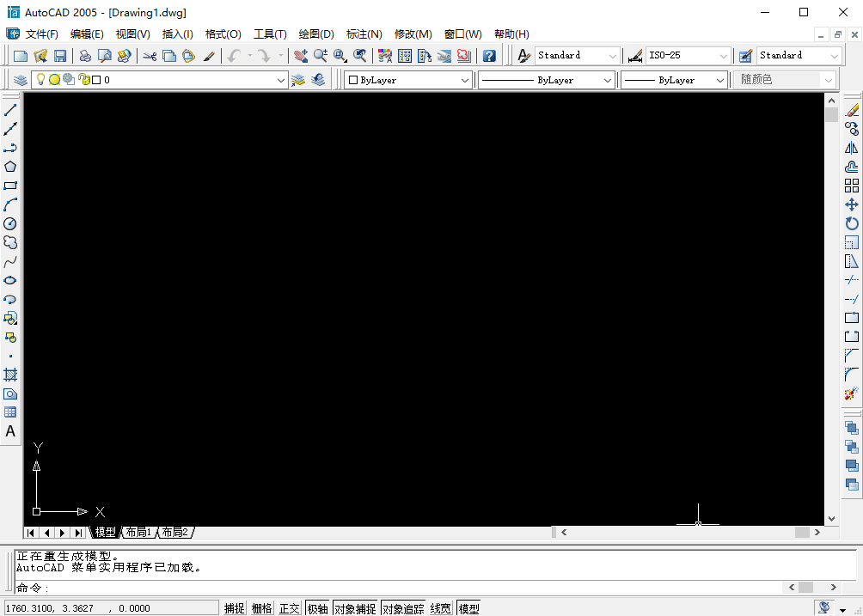Screen dimensions: 863x616
Task: Open the Layer Properties Manager
Action: coord(19,79)
